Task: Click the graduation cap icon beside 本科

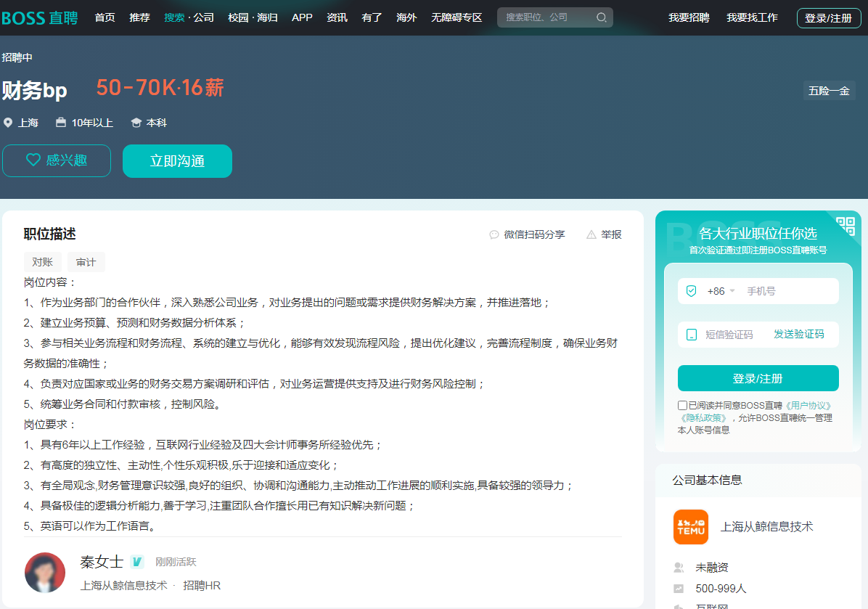Action: pos(134,123)
